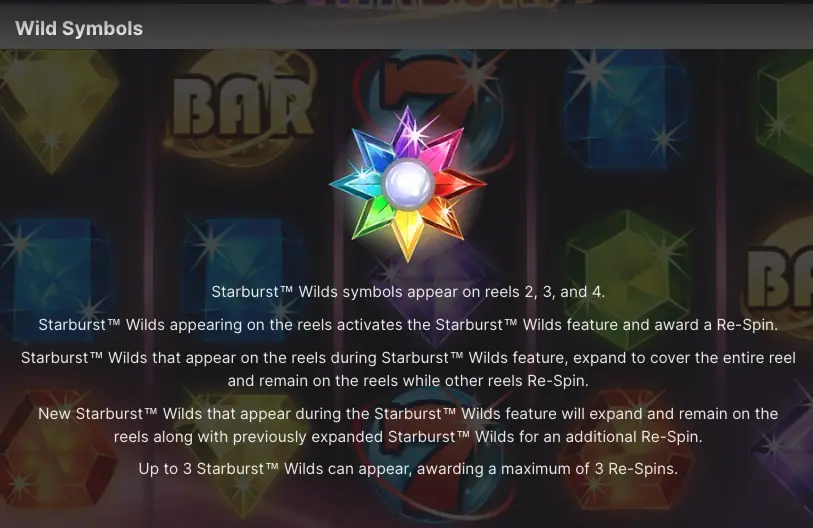Click the green gem cut off at top-right edge
The width and height of the screenshot is (813, 528).
[x=786, y=113]
